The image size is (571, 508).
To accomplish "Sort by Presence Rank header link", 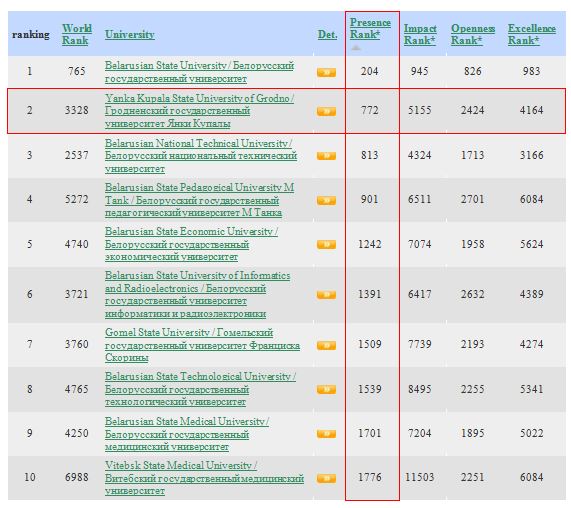I will pyautogui.click(x=370, y=28).
